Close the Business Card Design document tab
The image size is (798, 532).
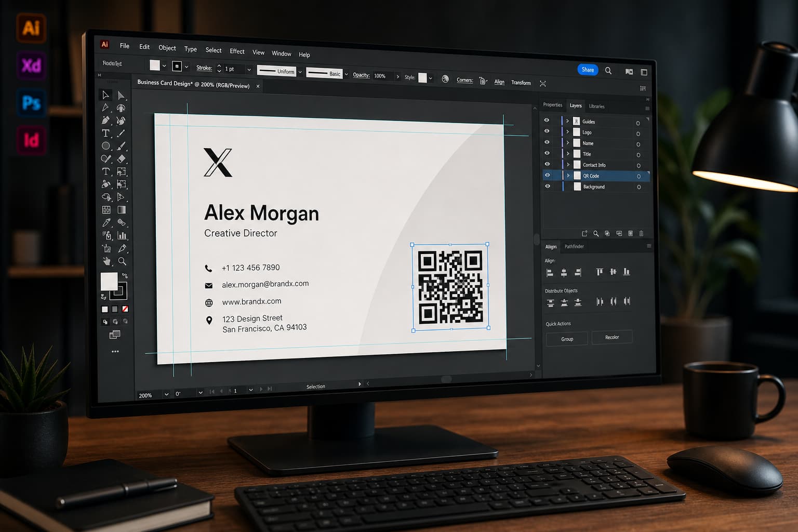coord(258,86)
